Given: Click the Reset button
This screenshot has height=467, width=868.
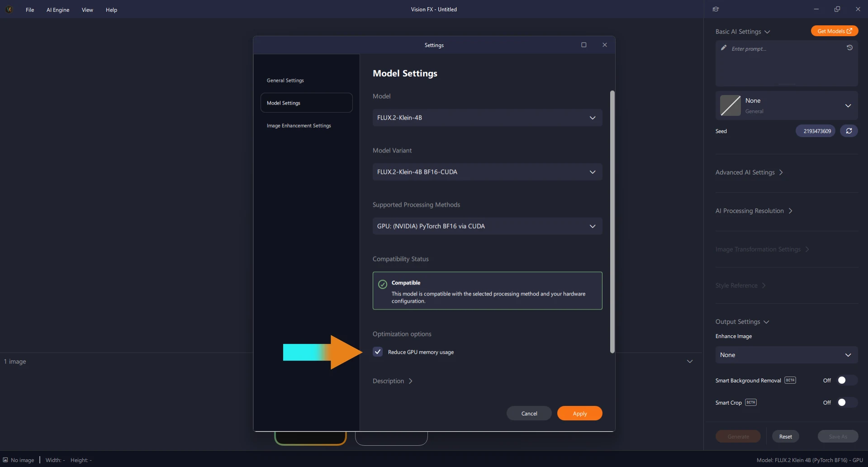Looking at the screenshot, I should pyautogui.click(x=785, y=436).
